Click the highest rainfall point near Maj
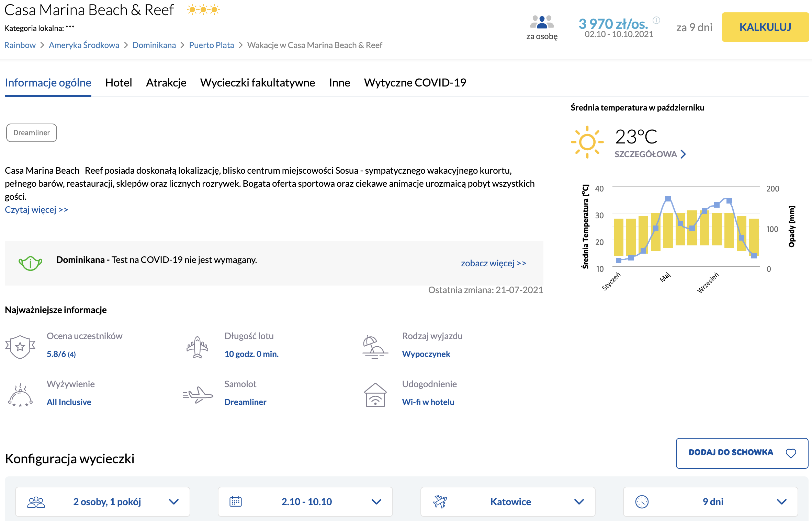 coord(668,199)
